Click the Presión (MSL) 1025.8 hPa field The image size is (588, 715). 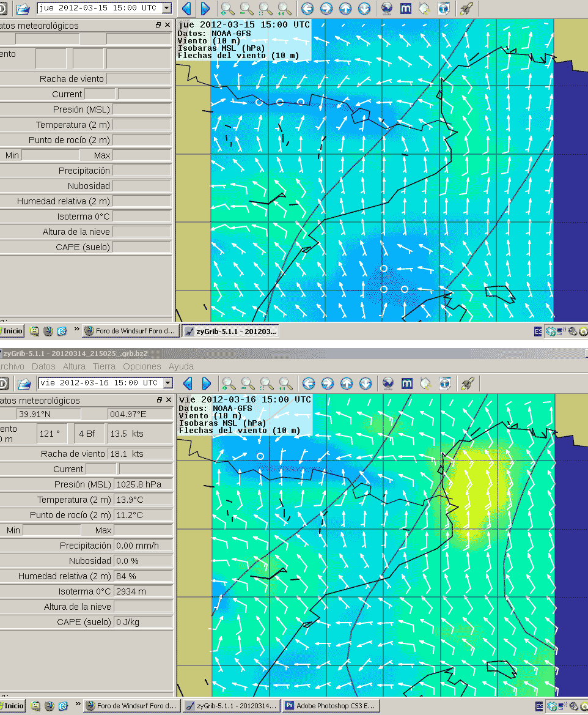coord(142,484)
